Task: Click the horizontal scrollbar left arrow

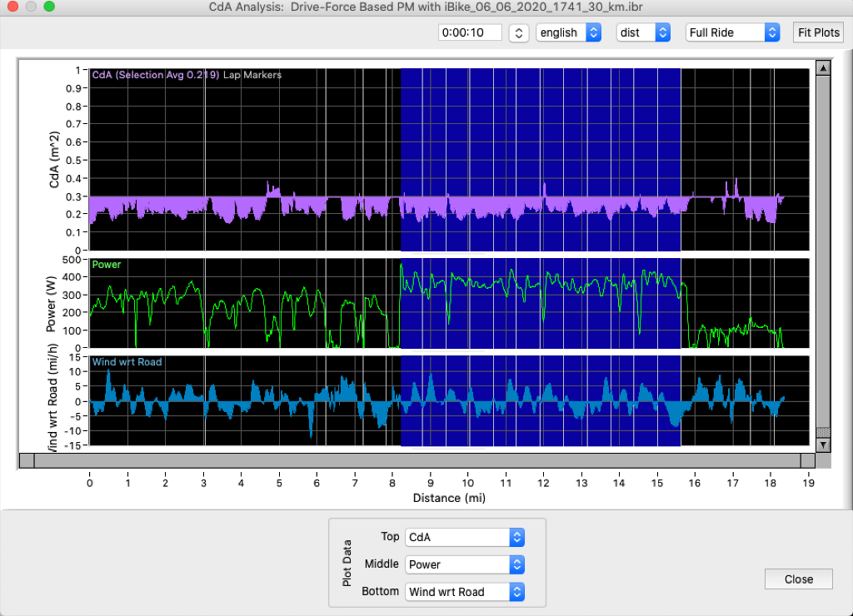Action: 26,460
